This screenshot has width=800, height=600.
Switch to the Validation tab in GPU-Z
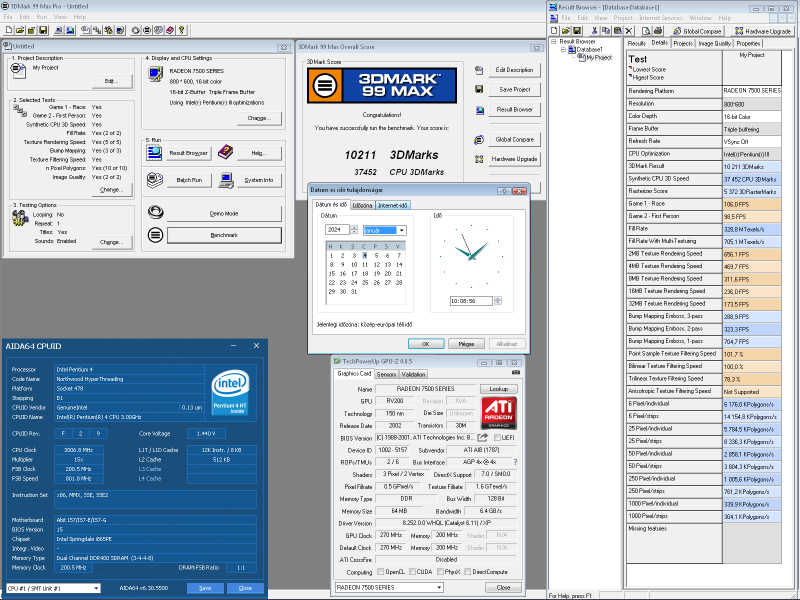(413, 374)
